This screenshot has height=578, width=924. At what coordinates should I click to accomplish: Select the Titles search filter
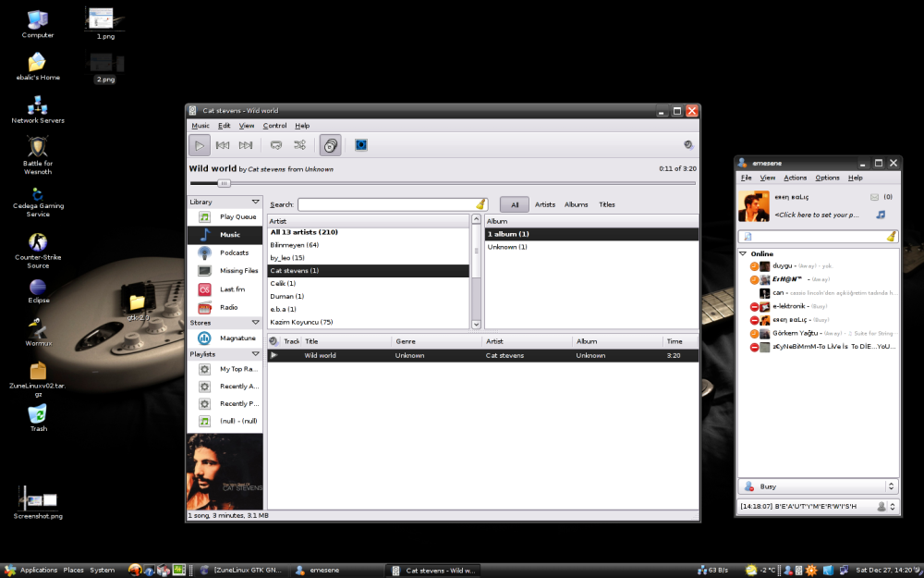click(607, 204)
